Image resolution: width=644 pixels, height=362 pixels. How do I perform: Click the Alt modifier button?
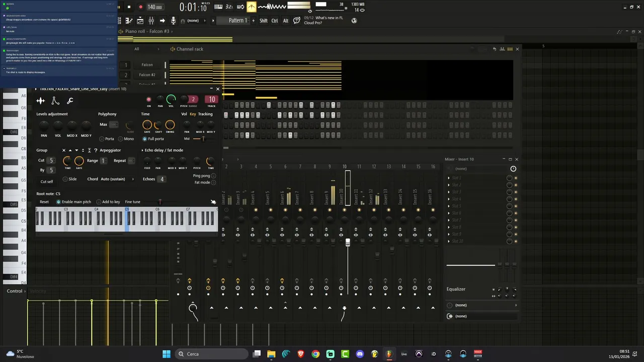tap(286, 21)
